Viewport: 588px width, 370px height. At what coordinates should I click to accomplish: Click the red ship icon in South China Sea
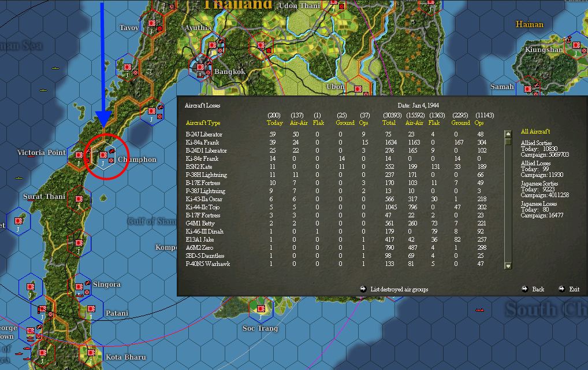pos(479,310)
